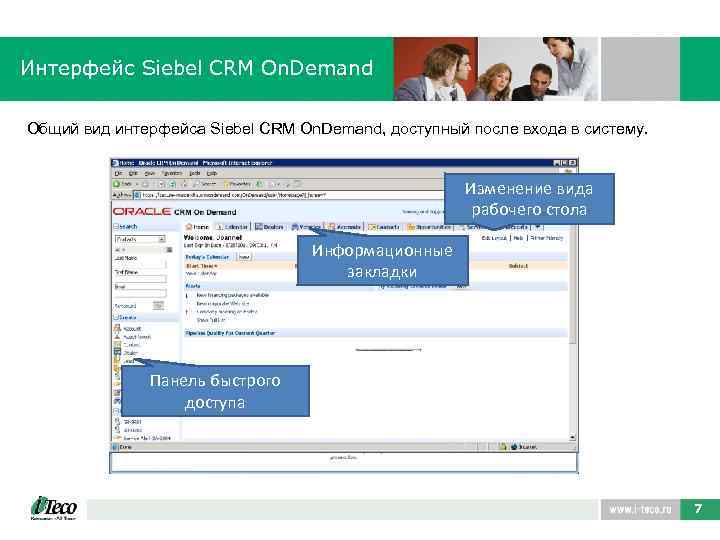Click the Today's Calendar section title
Screen dimensions: 720x540
(207, 257)
